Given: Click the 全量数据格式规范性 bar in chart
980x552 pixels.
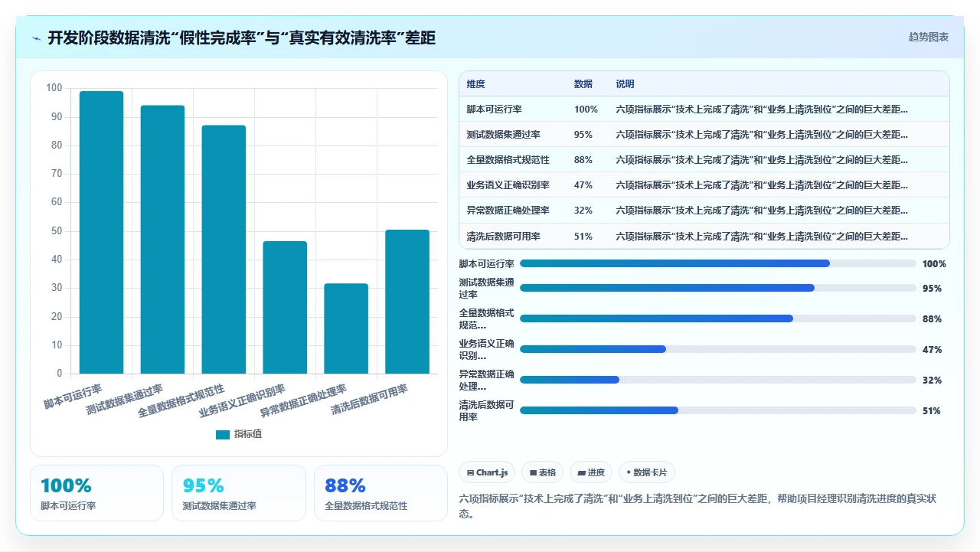Looking at the screenshot, I should point(224,250).
